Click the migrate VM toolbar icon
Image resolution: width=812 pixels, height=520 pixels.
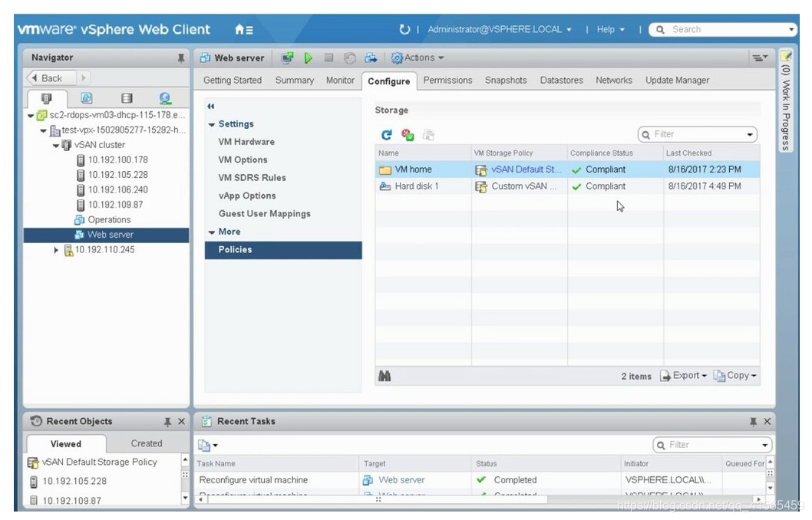371,58
